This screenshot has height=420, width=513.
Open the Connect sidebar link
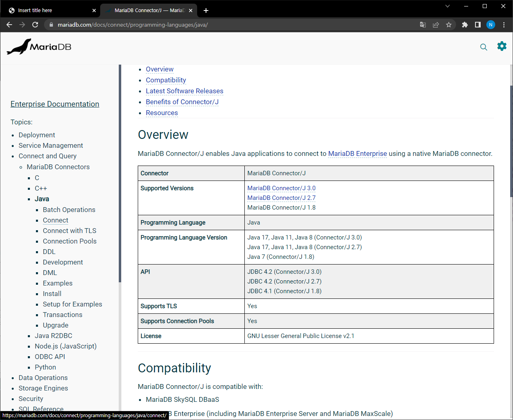pyautogui.click(x=56, y=220)
